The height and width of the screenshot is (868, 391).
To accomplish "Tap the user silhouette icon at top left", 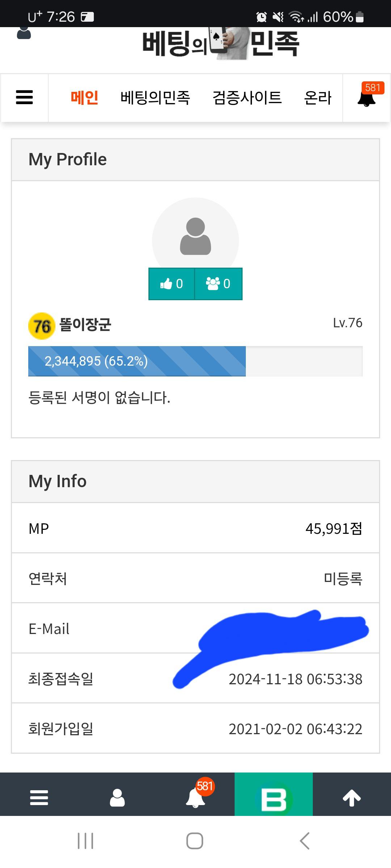I will point(24,33).
